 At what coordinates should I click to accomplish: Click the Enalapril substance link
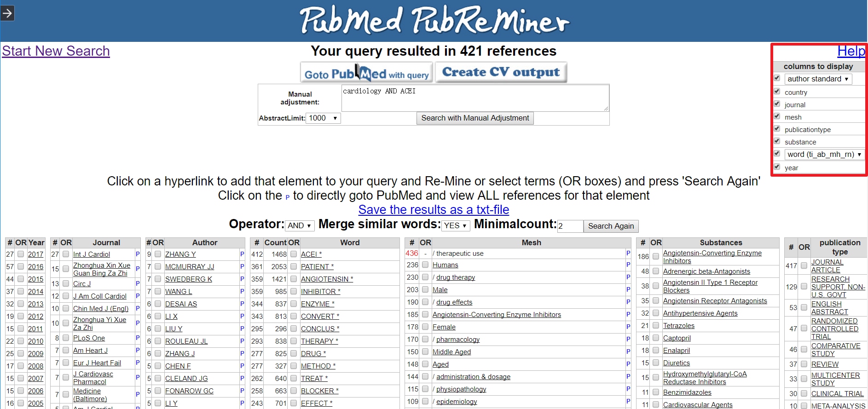point(676,351)
